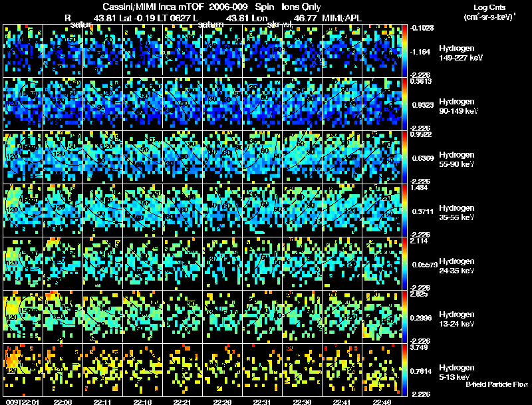Select the Hydrogen 55-90 keV image at 22:01
The image size is (532, 405).
click(23, 157)
